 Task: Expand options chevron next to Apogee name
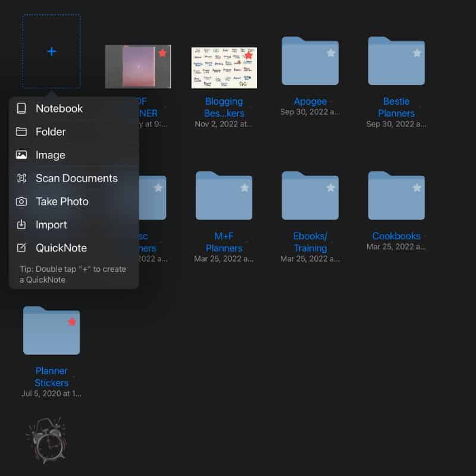coord(331,102)
